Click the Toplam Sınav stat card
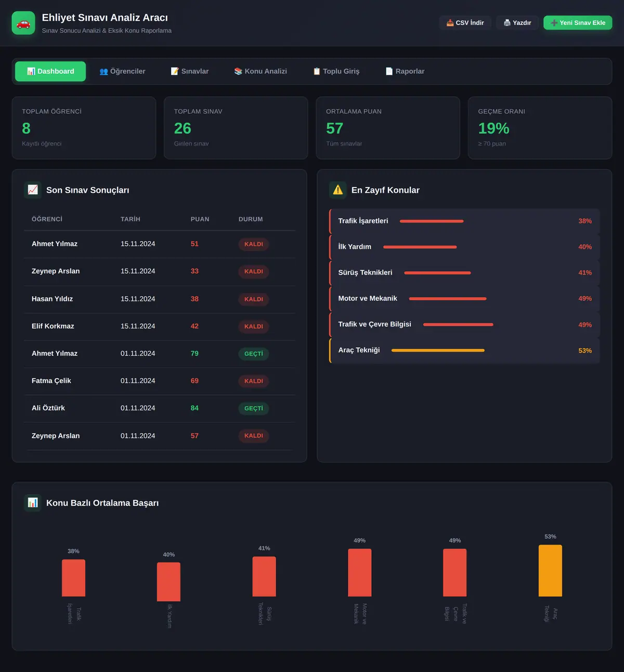624x672 pixels. 236,128
